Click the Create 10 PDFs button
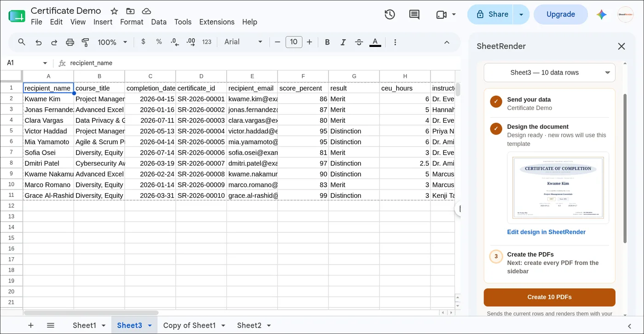 [x=549, y=297]
